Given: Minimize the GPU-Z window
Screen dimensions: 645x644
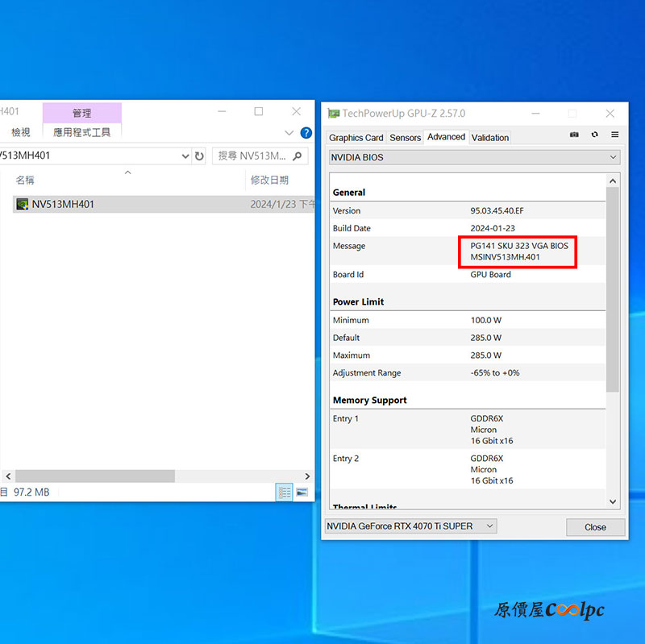Looking at the screenshot, I should [x=535, y=114].
